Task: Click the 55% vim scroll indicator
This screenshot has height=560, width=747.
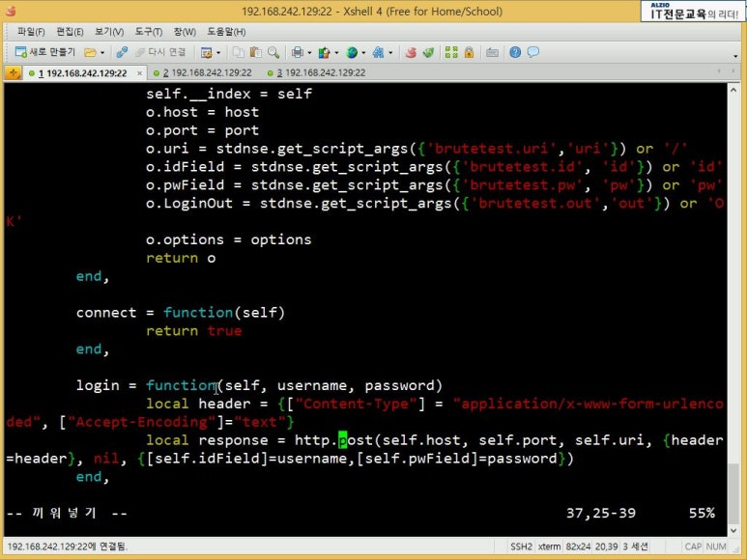Action: pos(702,514)
